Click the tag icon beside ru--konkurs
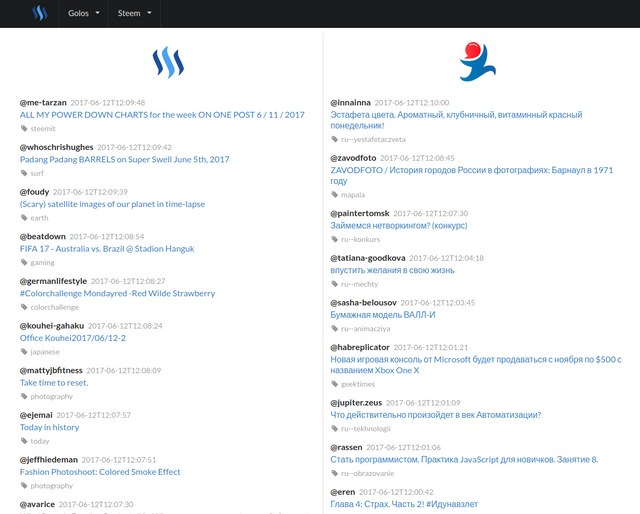Viewport: 640px width, 514px height. point(335,239)
